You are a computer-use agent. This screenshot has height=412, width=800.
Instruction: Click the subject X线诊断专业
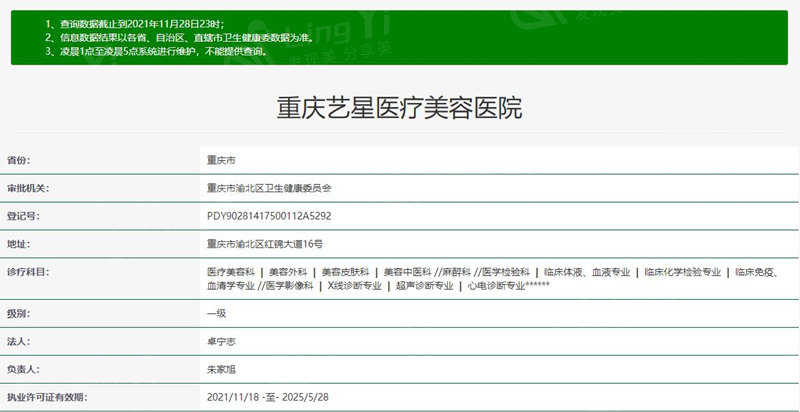pyautogui.click(x=355, y=286)
